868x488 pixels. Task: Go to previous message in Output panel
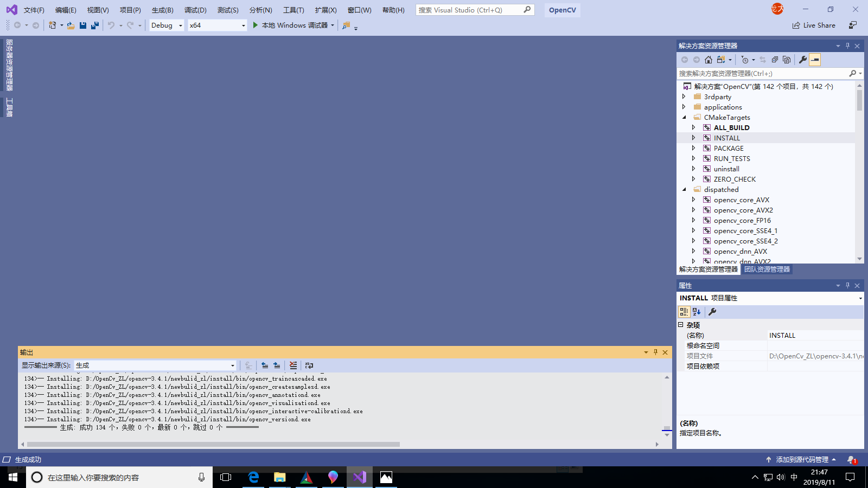tap(265, 365)
